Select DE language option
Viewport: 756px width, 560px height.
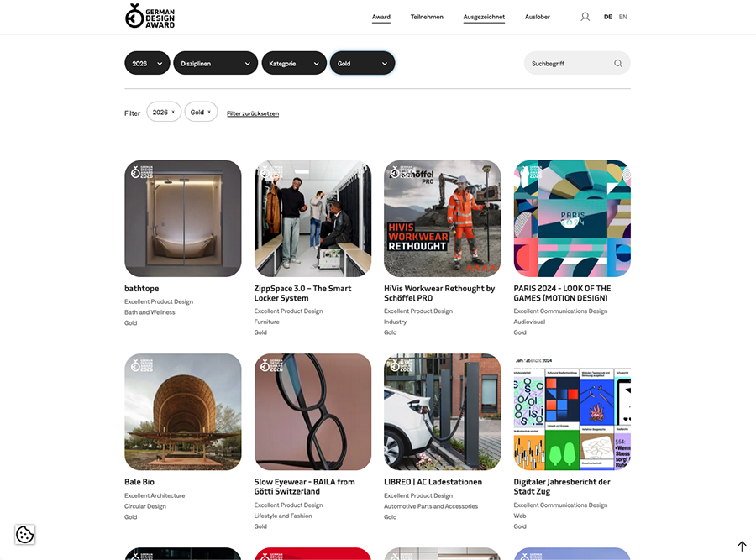[608, 17]
